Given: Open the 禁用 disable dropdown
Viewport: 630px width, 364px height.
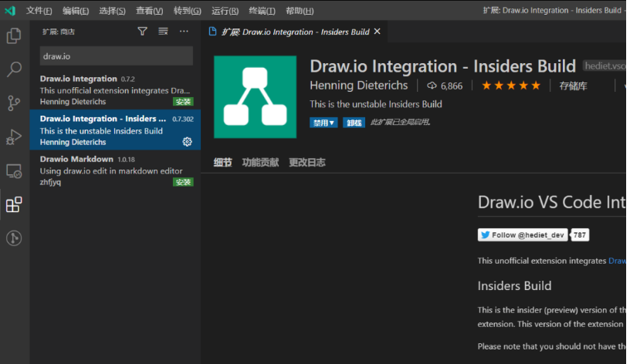Looking at the screenshot, I should coord(323,123).
